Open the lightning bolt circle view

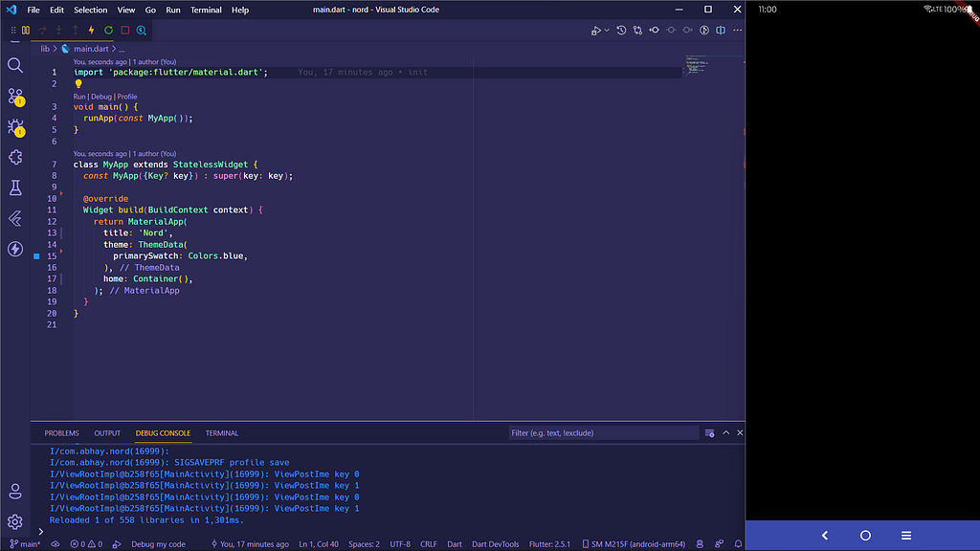[15, 249]
